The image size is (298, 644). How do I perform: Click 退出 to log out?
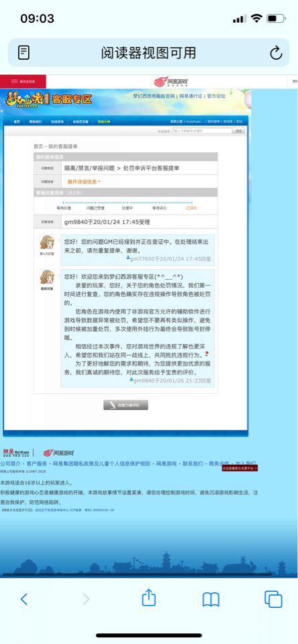(240, 121)
